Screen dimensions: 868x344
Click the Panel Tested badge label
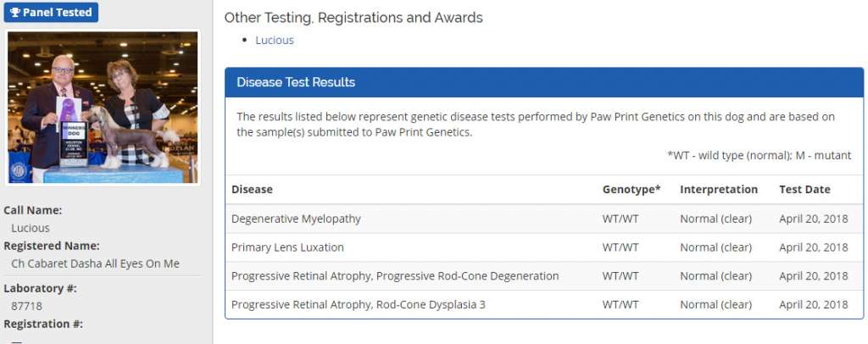tap(57, 13)
